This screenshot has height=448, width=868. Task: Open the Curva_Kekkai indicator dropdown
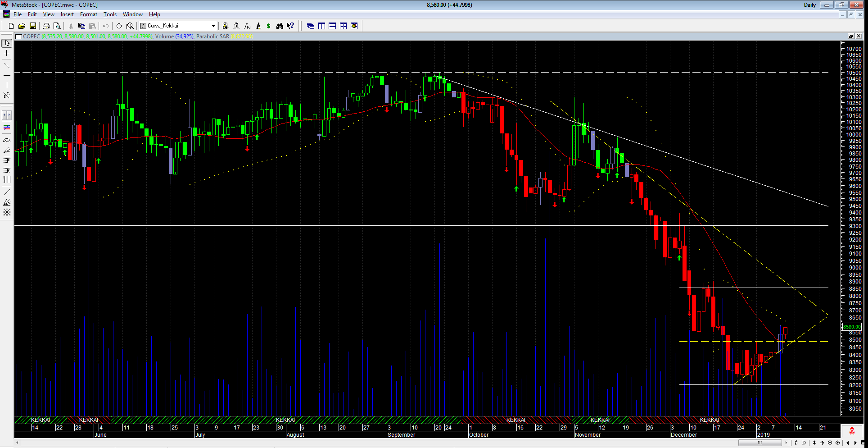(x=213, y=26)
